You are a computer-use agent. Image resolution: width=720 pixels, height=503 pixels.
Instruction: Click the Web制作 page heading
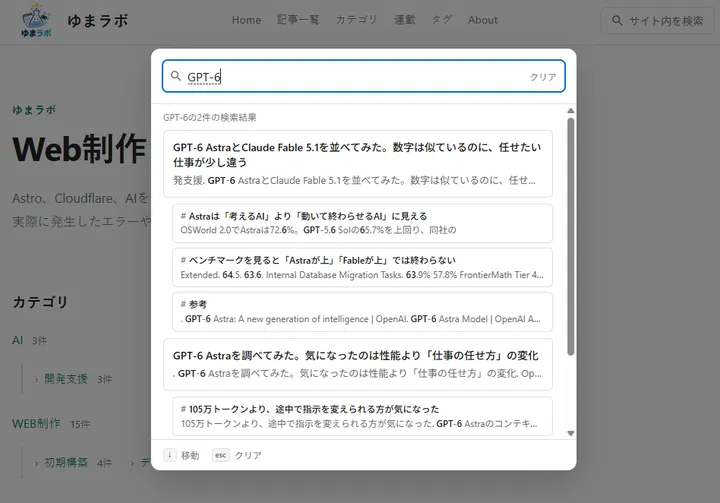79,149
